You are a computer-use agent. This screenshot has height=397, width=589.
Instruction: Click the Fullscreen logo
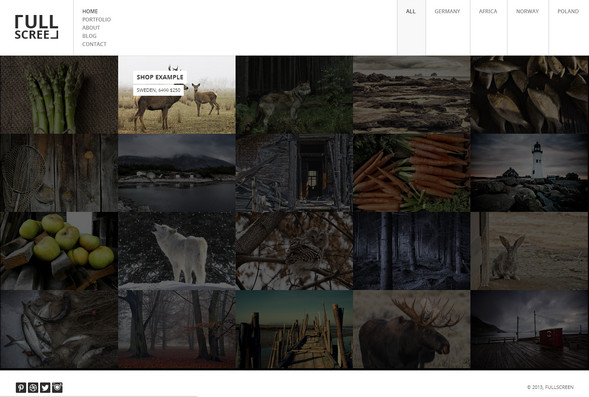[x=36, y=27]
